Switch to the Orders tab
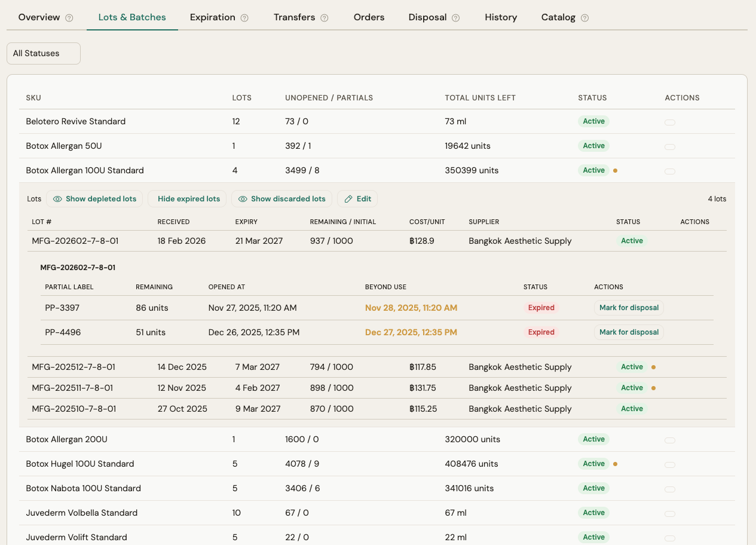This screenshot has width=756, height=545. tap(369, 17)
